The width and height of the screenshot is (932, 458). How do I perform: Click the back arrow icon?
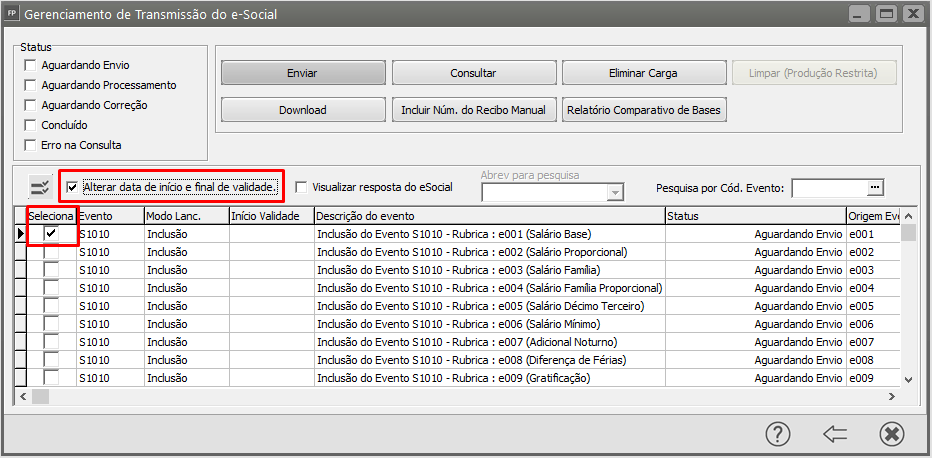point(835,434)
